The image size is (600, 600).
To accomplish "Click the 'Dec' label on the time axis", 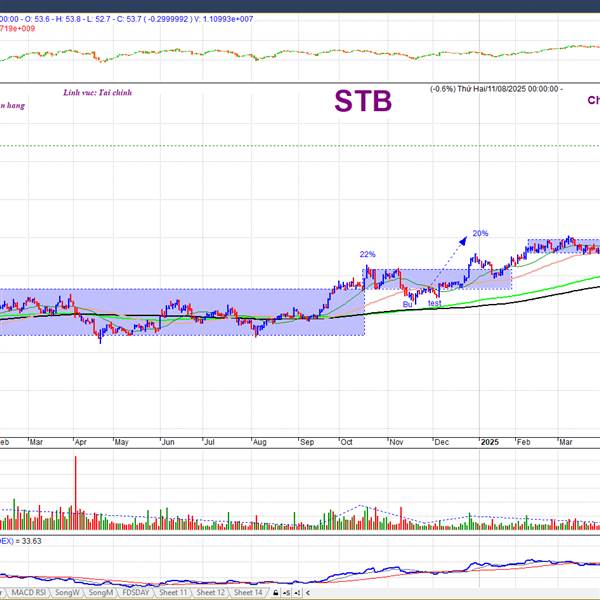I will click(441, 442).
